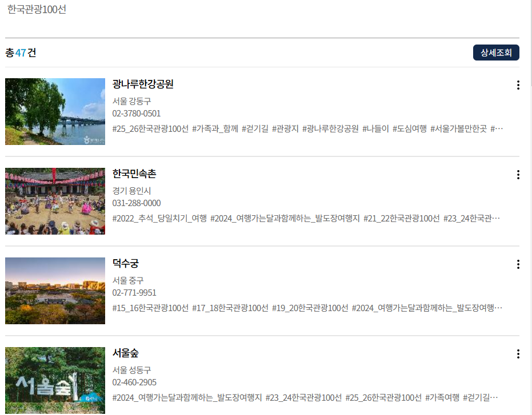Click the #25_26한국관광100선 tag under 광나루한강공원
Viewport: 532px width, 415px height.
click(150, 129)
